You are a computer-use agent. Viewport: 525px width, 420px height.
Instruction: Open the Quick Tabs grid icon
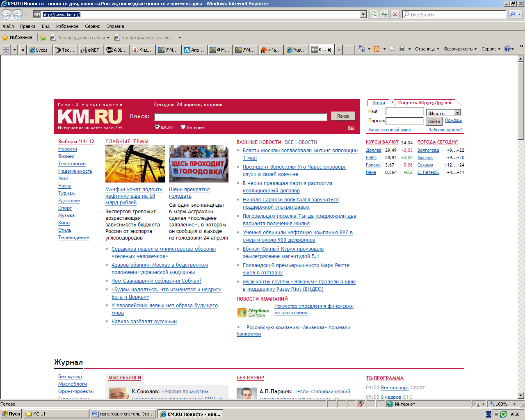[x=6, y=50]
